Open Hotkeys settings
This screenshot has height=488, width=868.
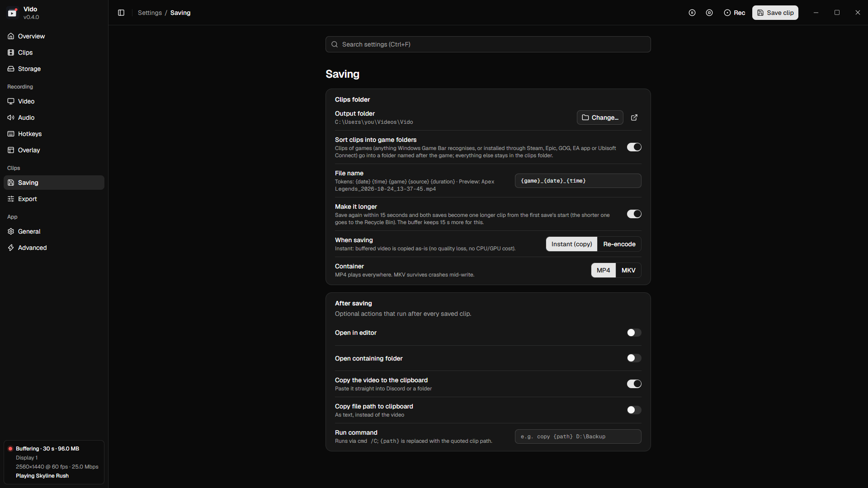(x=54, y=134)
